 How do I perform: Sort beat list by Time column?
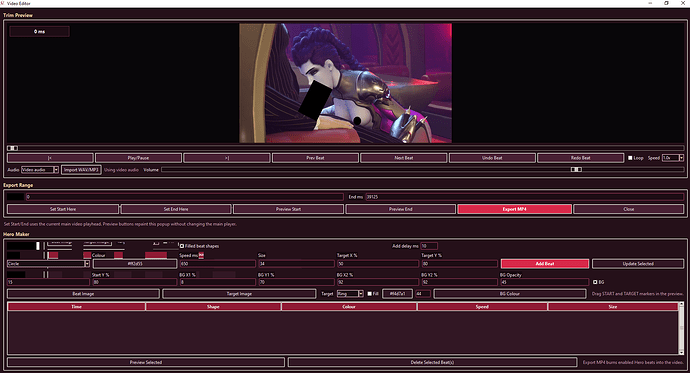[77, 307]
